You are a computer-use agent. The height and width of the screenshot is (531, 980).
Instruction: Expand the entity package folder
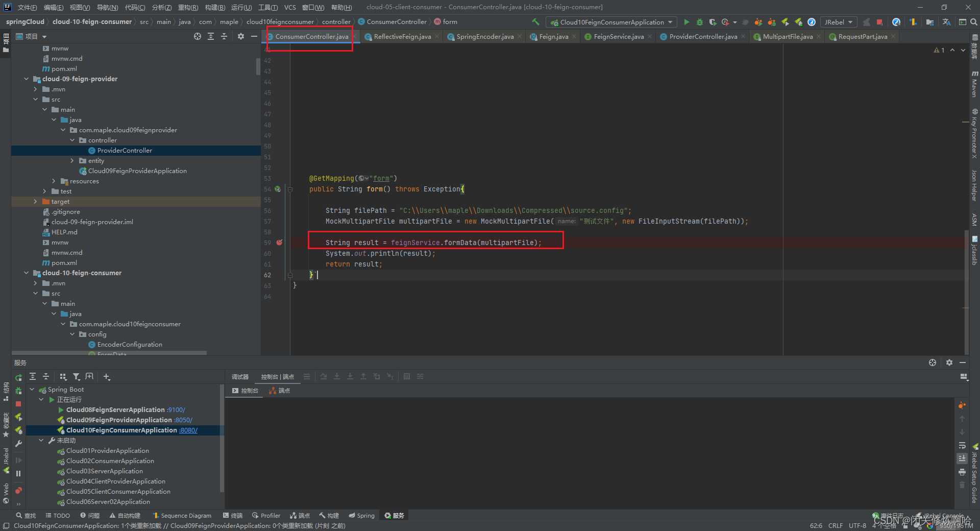[x=72, y=160]
